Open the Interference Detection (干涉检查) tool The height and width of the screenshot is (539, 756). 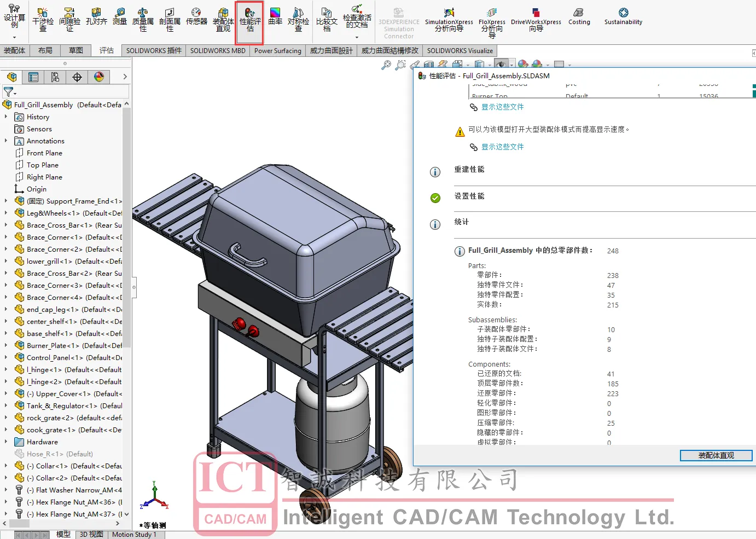[43, 20]
